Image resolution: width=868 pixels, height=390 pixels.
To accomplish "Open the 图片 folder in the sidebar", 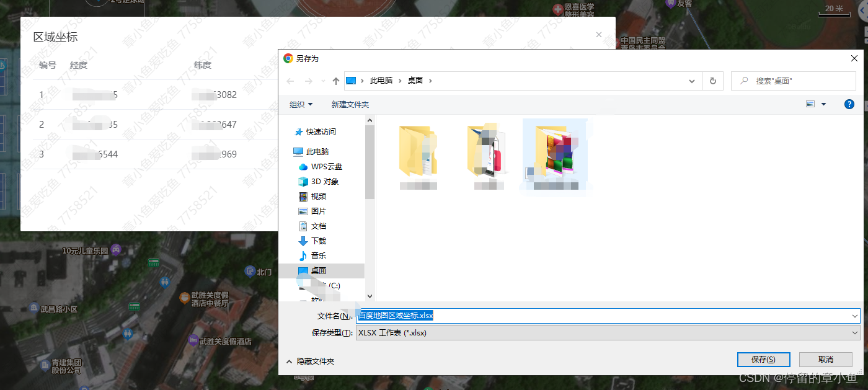I will click(x=319, y=211).
